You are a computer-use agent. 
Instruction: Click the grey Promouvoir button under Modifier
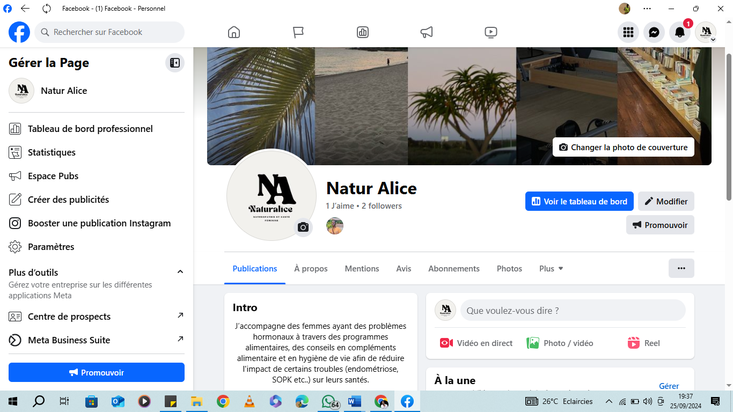[660, 225]
